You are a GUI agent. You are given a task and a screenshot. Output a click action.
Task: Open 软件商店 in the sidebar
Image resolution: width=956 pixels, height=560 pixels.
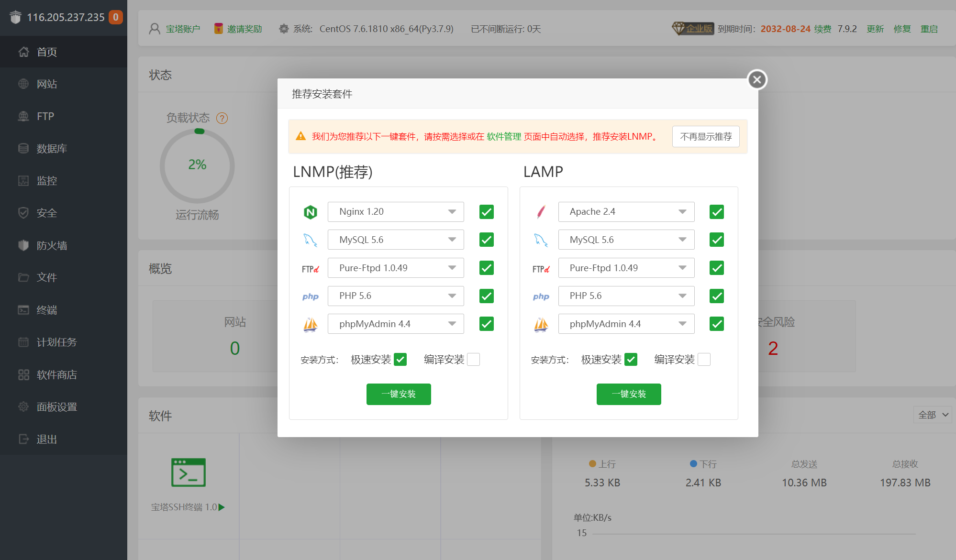click(x=56, y=375)
